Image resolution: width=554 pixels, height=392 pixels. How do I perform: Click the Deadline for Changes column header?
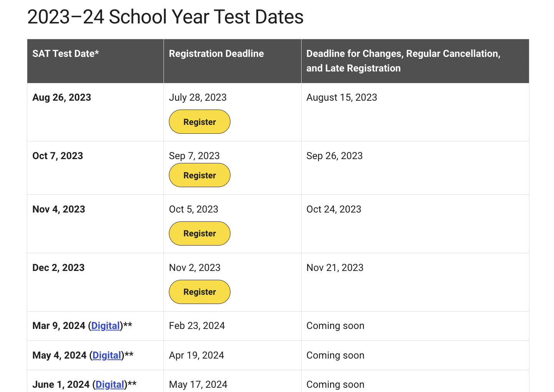[403, 61]
